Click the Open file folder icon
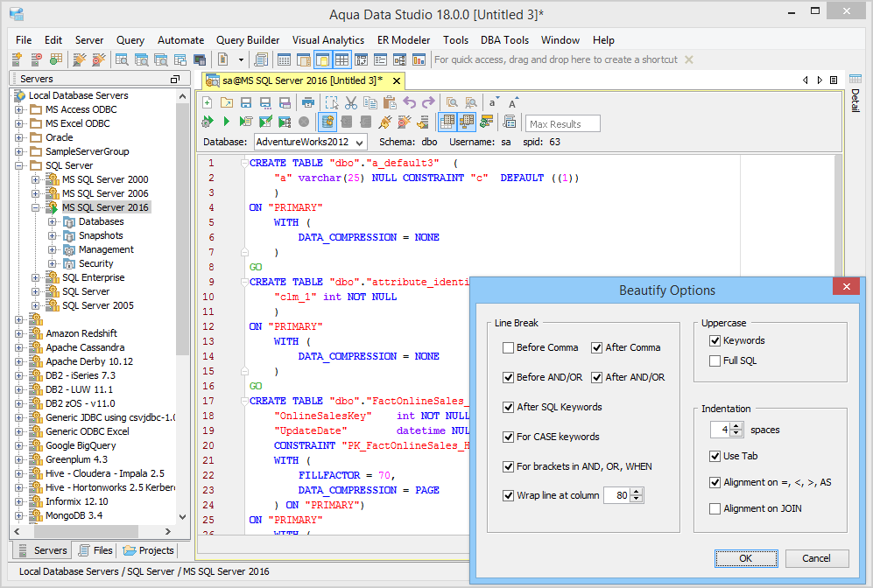This screenshot has height=588, width=873. point(227,102)
